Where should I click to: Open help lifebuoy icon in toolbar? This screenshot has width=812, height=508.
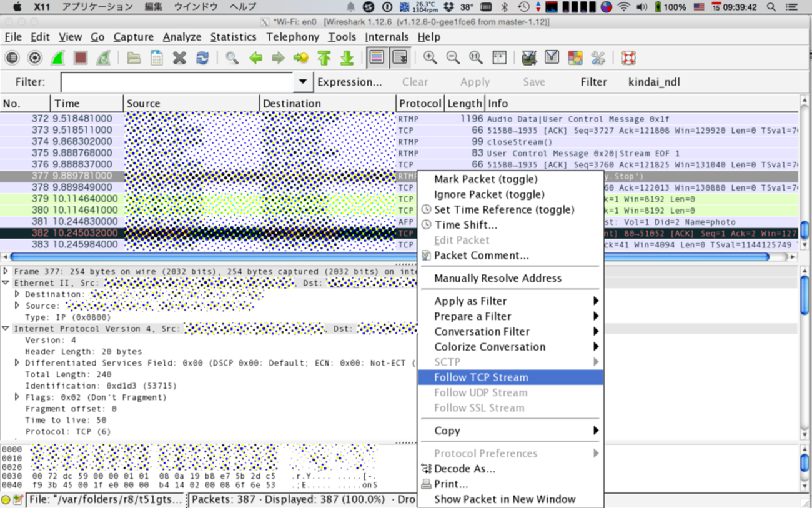pos(628,58)
